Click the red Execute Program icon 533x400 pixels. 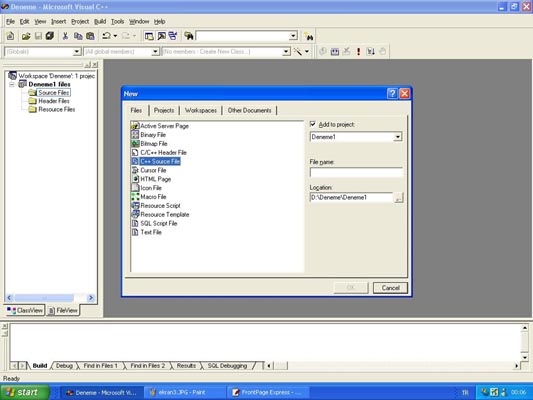tap(358, 51)
